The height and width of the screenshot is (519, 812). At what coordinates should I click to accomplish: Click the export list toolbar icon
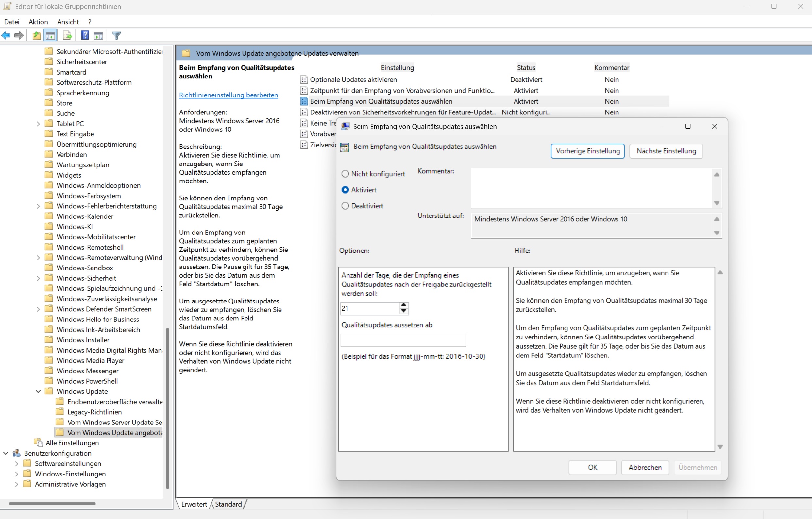67,35
